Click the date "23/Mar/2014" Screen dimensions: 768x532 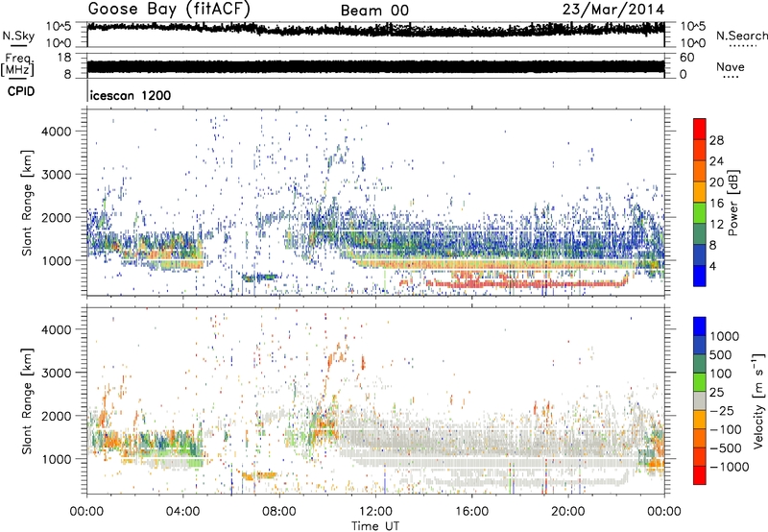(x=613, y=10)
